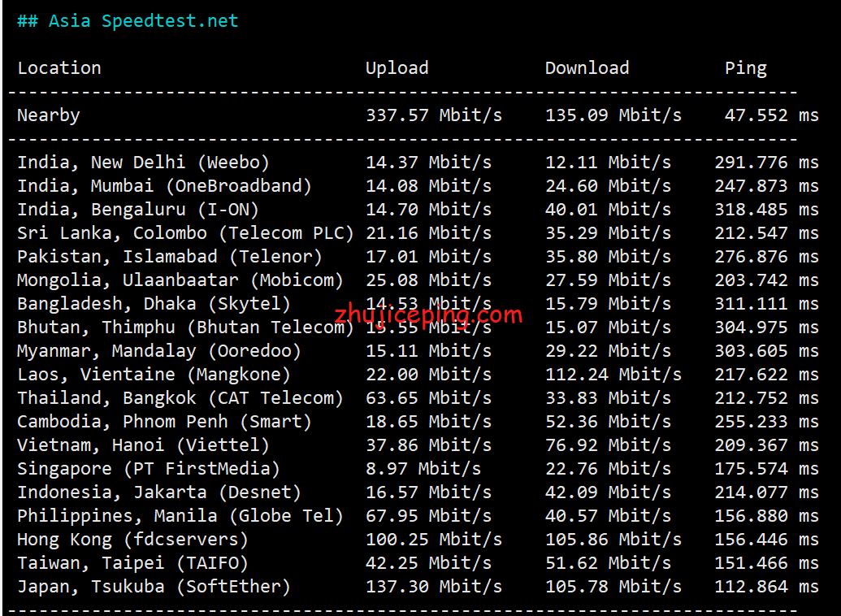Image resolution: width=841 pixels, height=616 pixels.
Task: Click Philippines, Manila (Globe Tel) entry
Action: pyautogui.click(x=180, y=516)
